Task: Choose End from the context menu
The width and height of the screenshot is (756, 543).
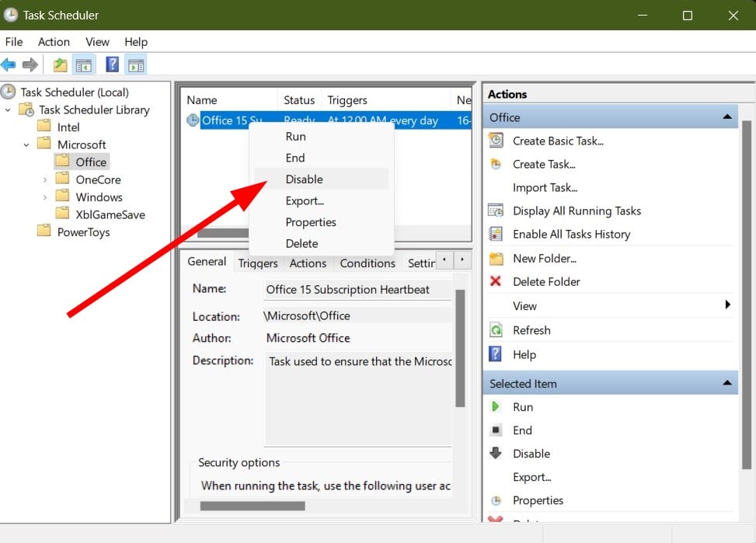Action: point(322,158)
